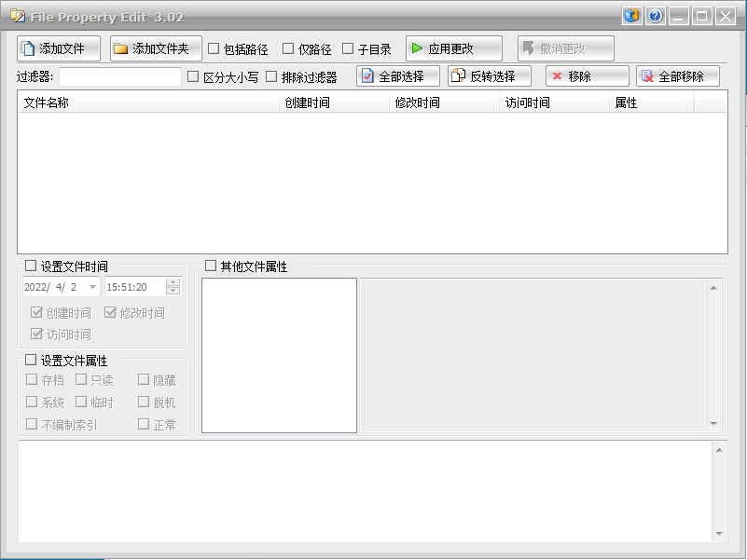This screenshot has height=560, width=747.
Task: Toggle the 子目录 (Subdirectories) checkbox
Action: coord(348,48)
